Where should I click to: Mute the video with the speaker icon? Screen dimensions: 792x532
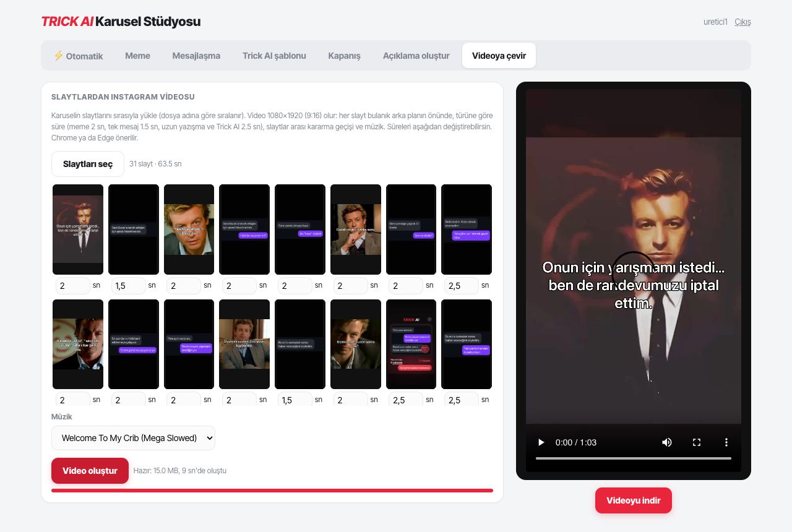666,442
